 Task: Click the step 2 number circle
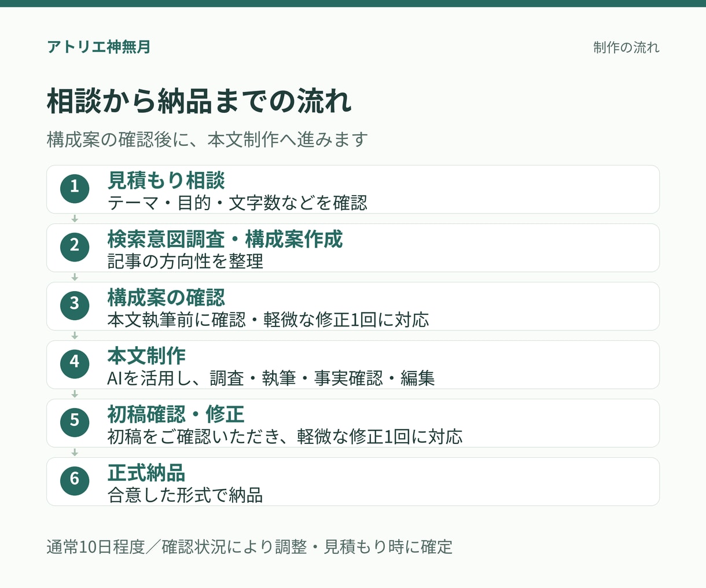pyautogui.click(x=75, y=247)
